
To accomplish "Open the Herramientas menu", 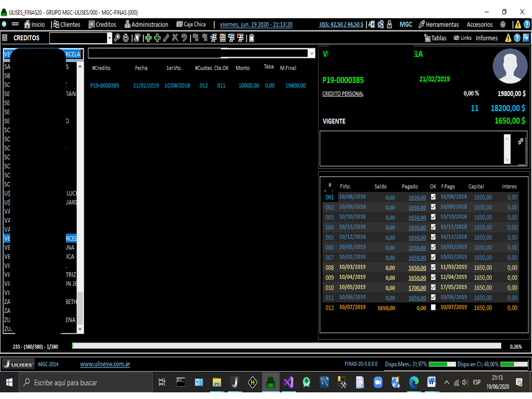I will point(438,24).
